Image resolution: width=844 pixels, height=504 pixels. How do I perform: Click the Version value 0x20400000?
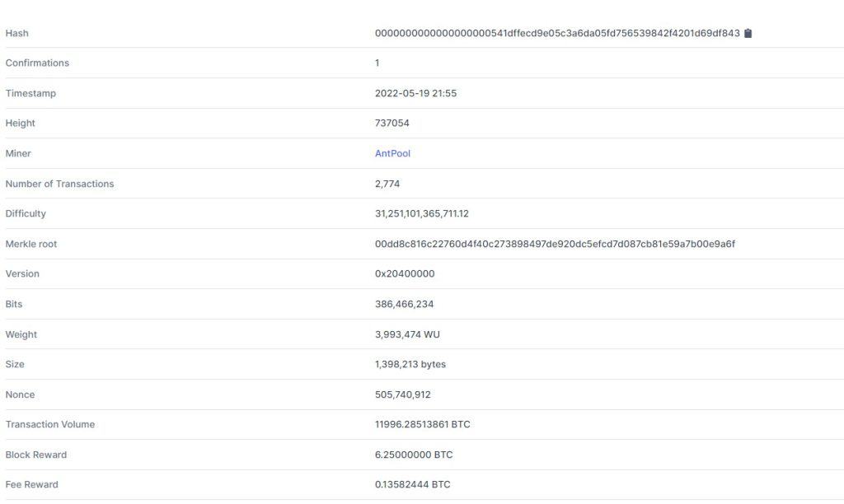pos(405,273)
